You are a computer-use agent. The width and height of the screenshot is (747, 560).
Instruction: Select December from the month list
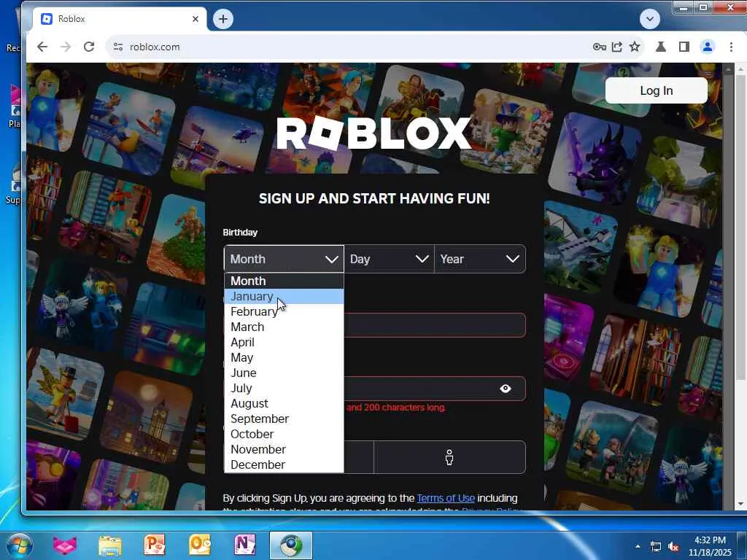pos(284,464)
